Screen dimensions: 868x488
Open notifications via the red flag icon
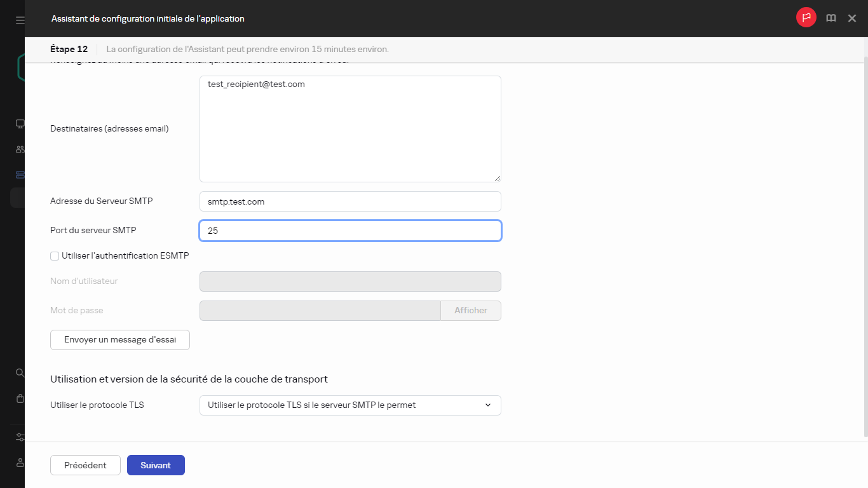point(806,18)
